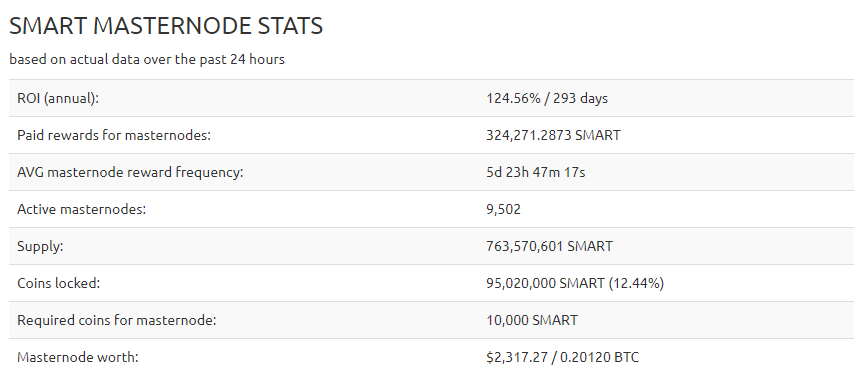Select the 324,271.2873 SMART rewards value

coord(553,136)
